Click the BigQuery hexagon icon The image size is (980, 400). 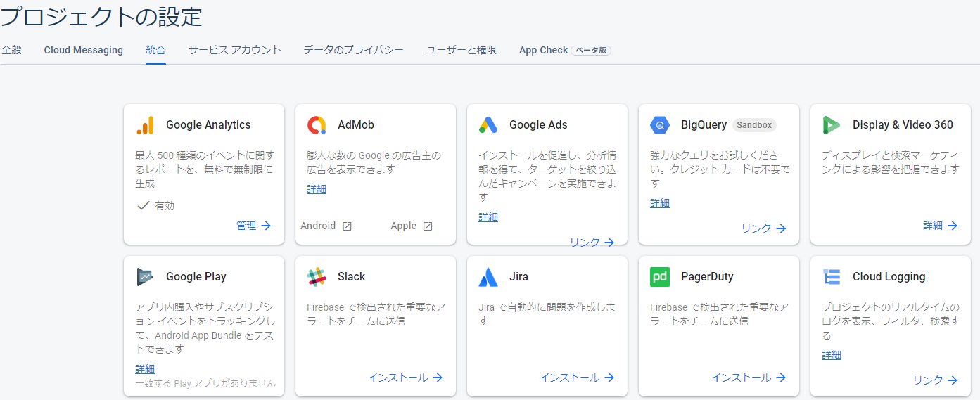660,125
